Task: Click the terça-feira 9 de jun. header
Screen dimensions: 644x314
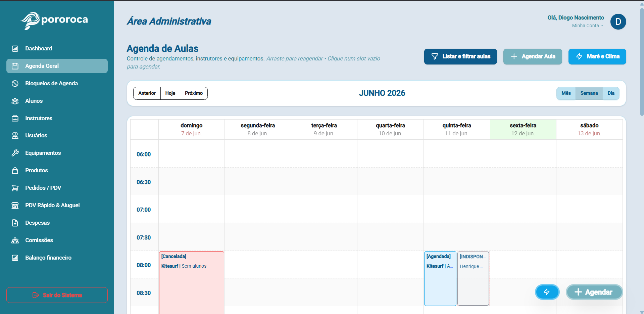Action: tap(324, 129)
